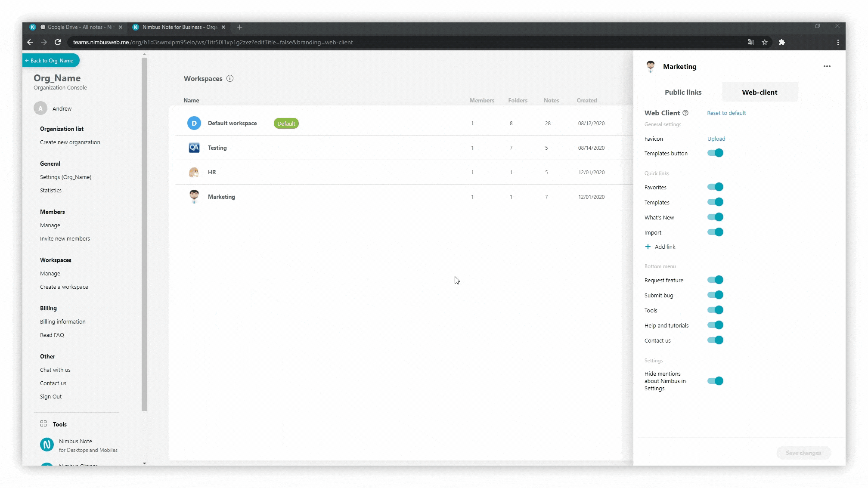868x488 pixels.
Task: Select the Web-client tab
Action: pos(759,92)
